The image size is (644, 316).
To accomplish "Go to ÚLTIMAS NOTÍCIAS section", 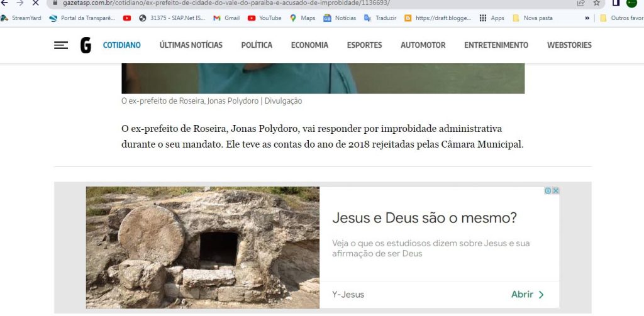I will coord(191,45).
